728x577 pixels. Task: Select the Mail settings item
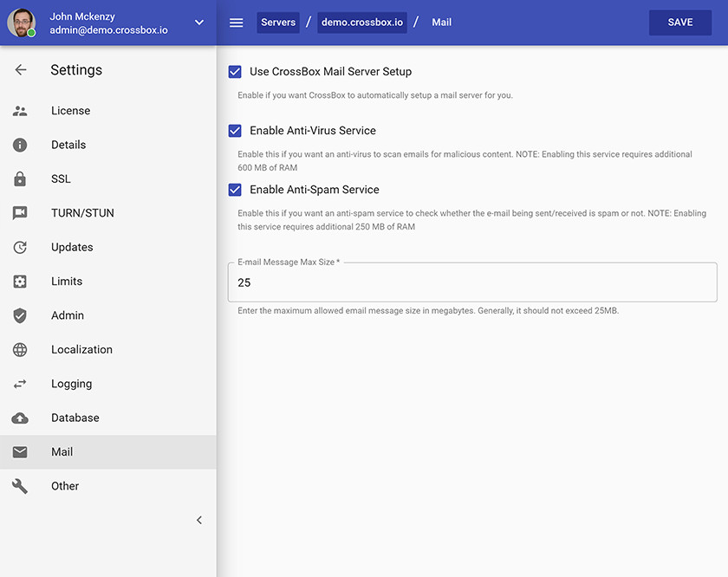coord(108,452)
